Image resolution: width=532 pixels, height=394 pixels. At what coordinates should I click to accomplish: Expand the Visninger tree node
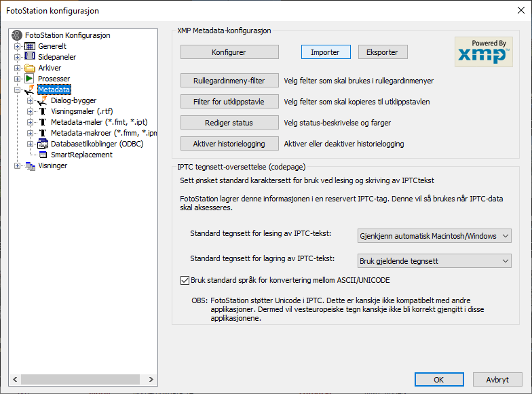pos(18,165)
